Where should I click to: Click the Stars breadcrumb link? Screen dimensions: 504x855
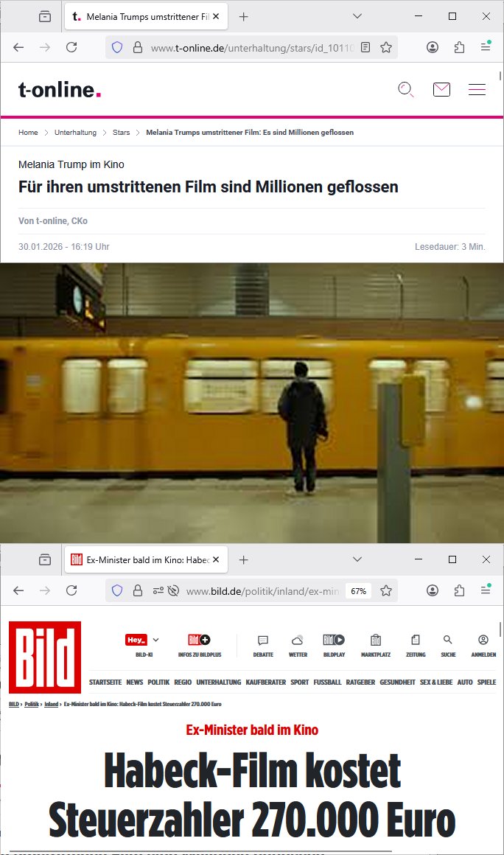121,133
